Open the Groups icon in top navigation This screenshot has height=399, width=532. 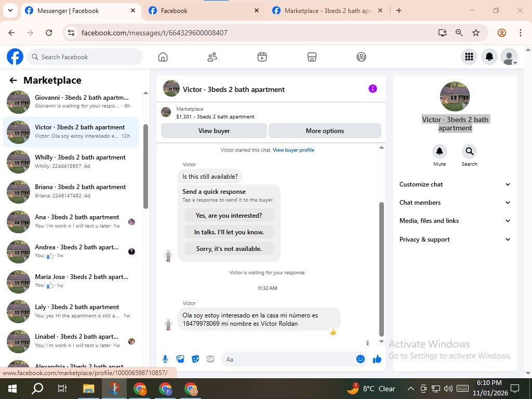click(x=362, y=57)
